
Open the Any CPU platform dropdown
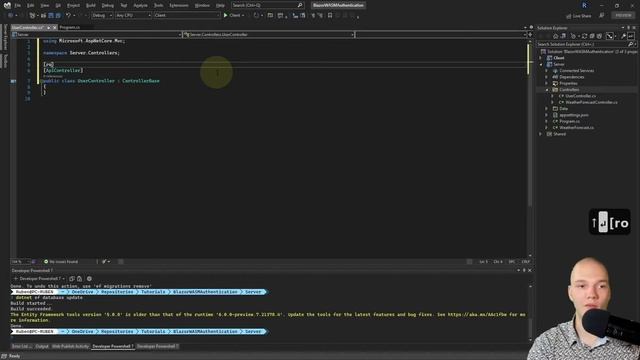coord(133,16)
